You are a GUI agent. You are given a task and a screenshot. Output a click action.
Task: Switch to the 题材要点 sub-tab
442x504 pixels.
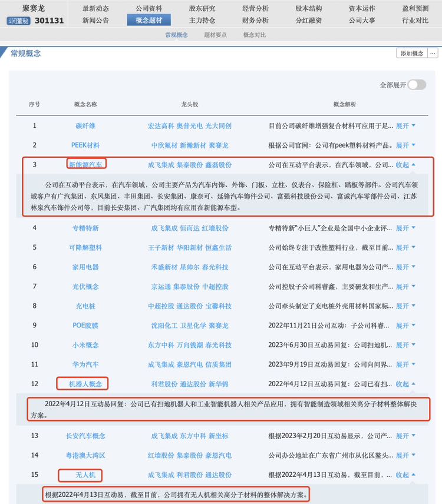pyautogui.click(x=215, y=35)
